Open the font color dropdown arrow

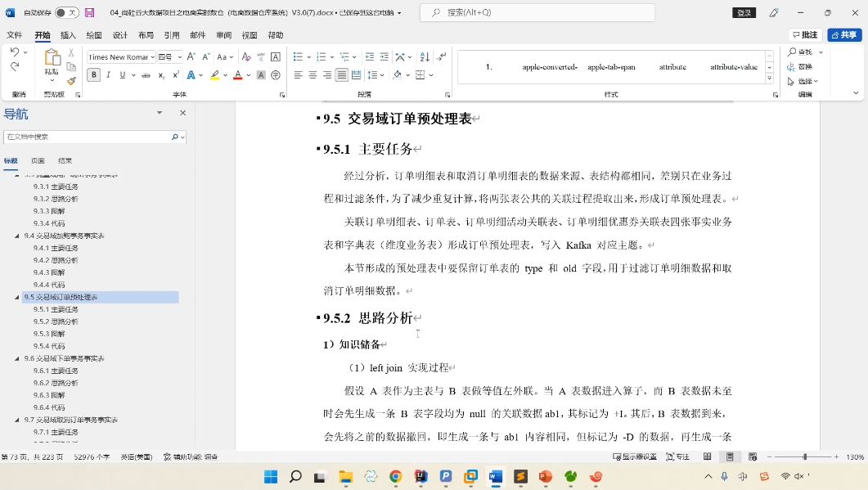[249, 75]
